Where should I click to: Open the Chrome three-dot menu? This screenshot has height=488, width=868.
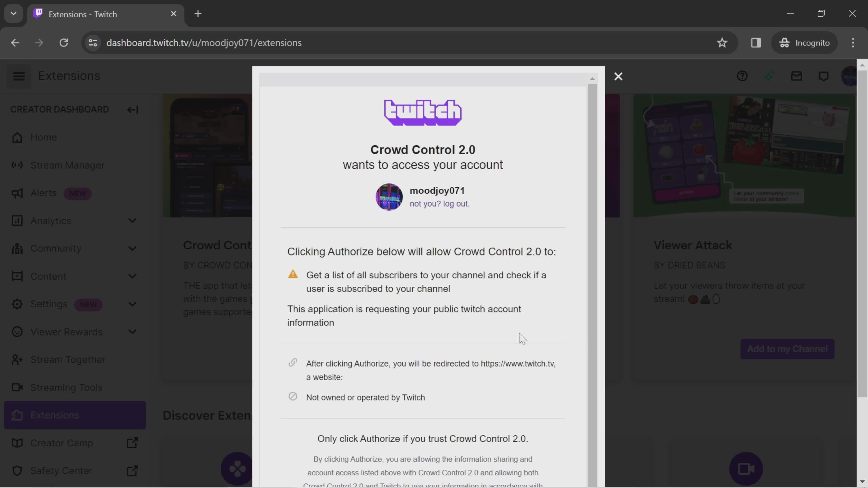click(x=853, y=43)
